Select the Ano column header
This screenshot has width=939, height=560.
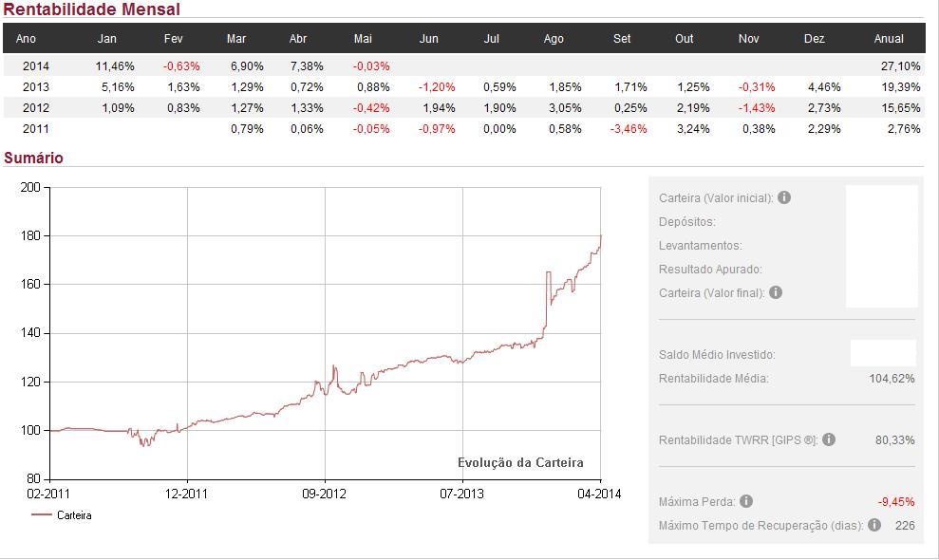26,39
